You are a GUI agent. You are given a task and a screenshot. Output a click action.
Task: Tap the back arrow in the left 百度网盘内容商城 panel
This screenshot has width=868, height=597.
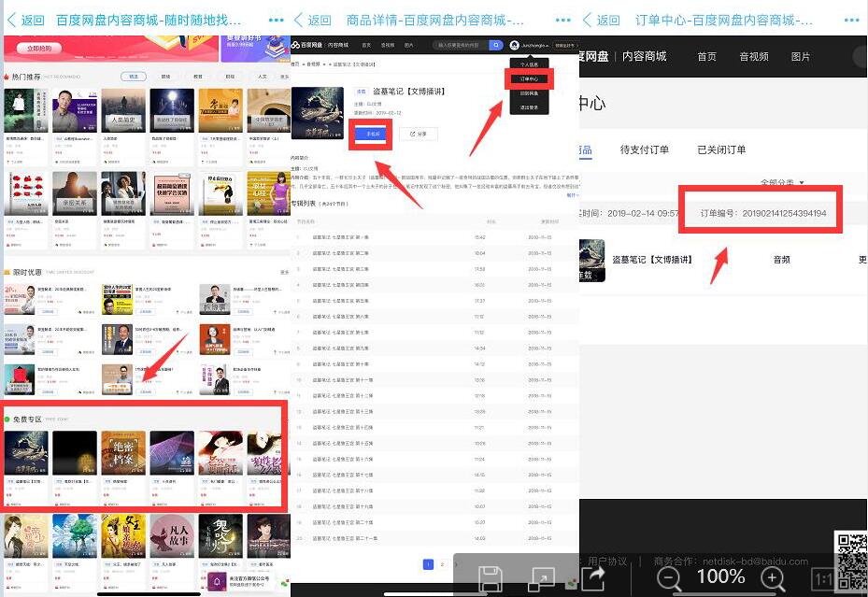[x=11, y=20]
